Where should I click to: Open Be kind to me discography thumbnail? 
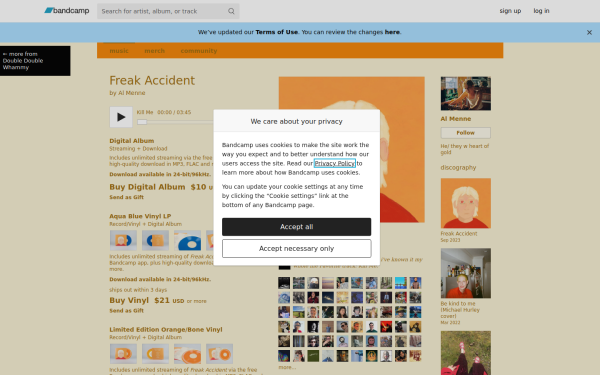(466, 273)
